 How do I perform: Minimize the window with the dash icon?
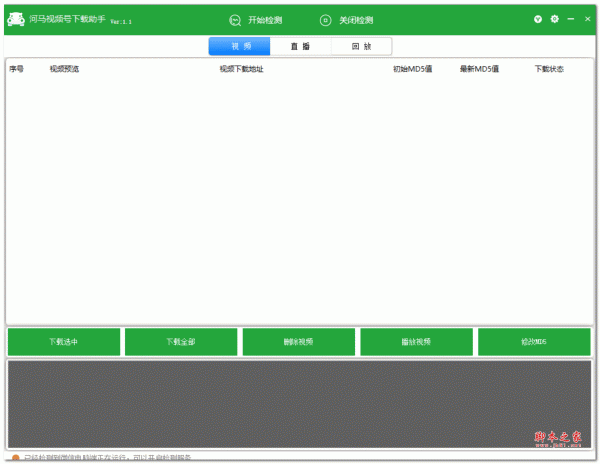pos(571,19)
